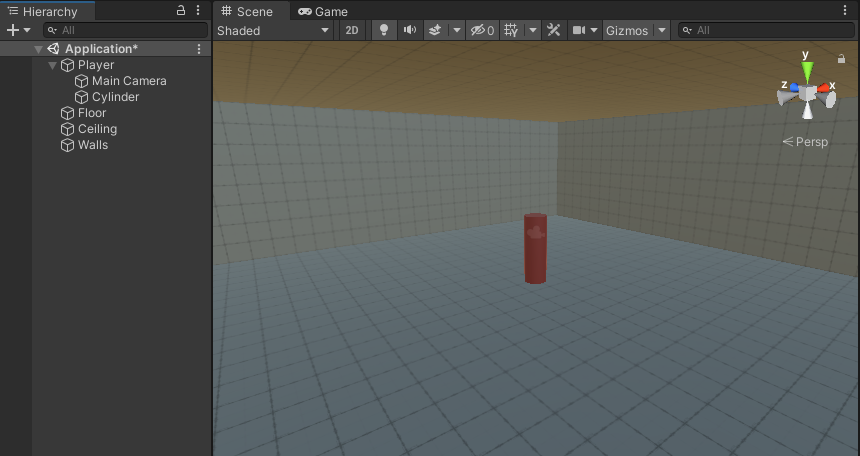Open the Shaded draw mode dropdown
Image resolution: width=860 pixels, height=456 pixels.
point(273,30)
